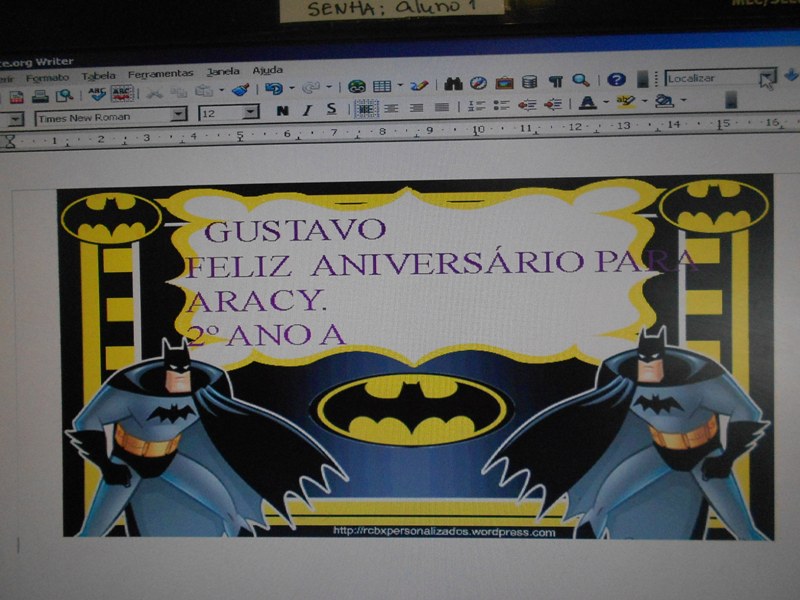The height and width of the screenshot is (600, 800).
Task: Click into the Localizar search field
Action: click(x=711, y=78)
